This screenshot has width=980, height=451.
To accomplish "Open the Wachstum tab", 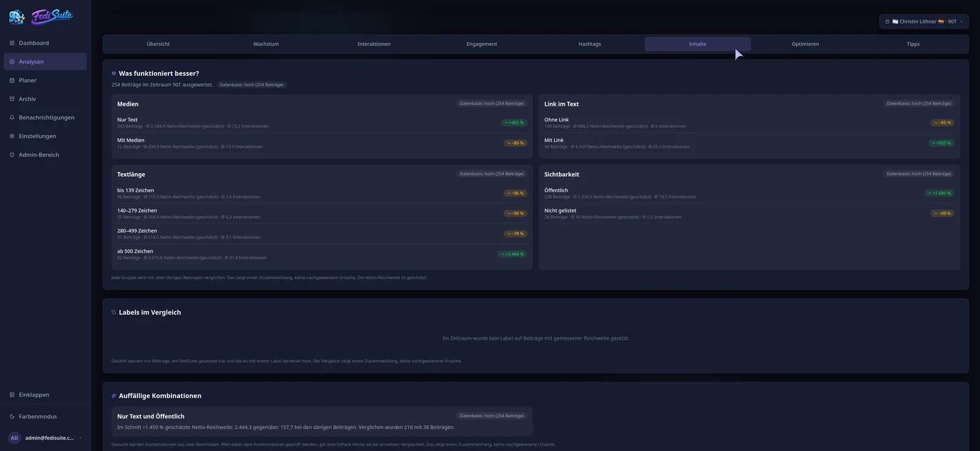I will click(x=266, y=44).
